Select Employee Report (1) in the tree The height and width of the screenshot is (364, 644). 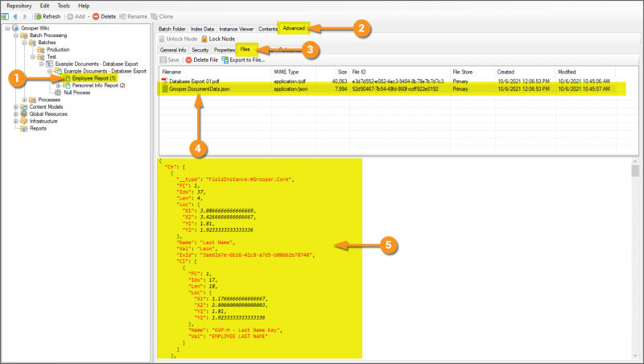coord(93,78)
